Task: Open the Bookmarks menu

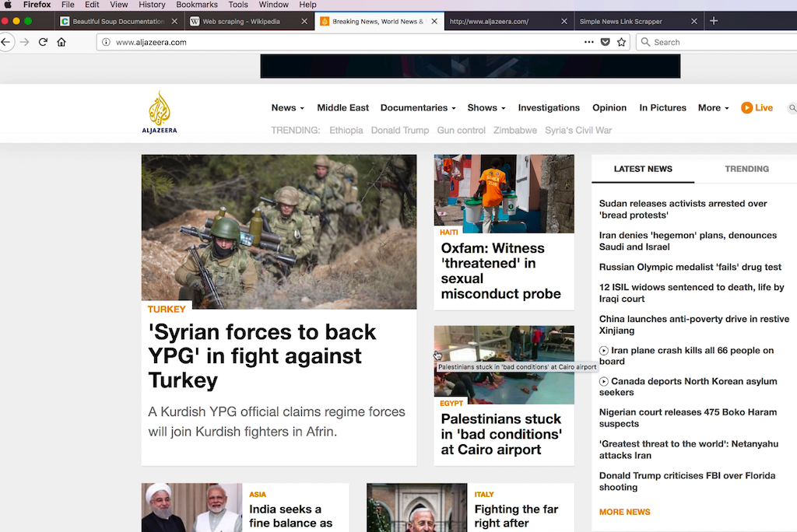Action: pyautogui.click(x=197, y=5)
